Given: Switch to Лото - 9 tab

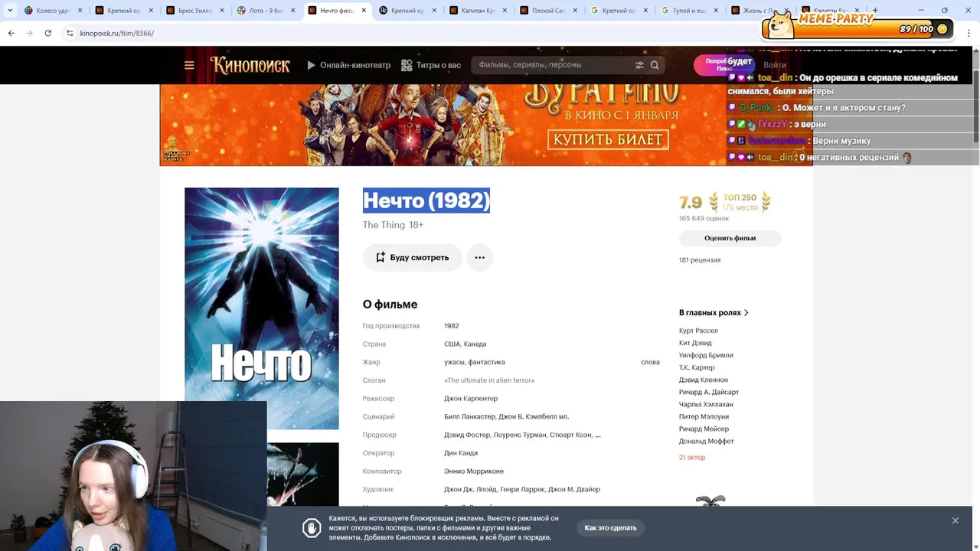Looking at the screenshot, I should tap(266, 11).
